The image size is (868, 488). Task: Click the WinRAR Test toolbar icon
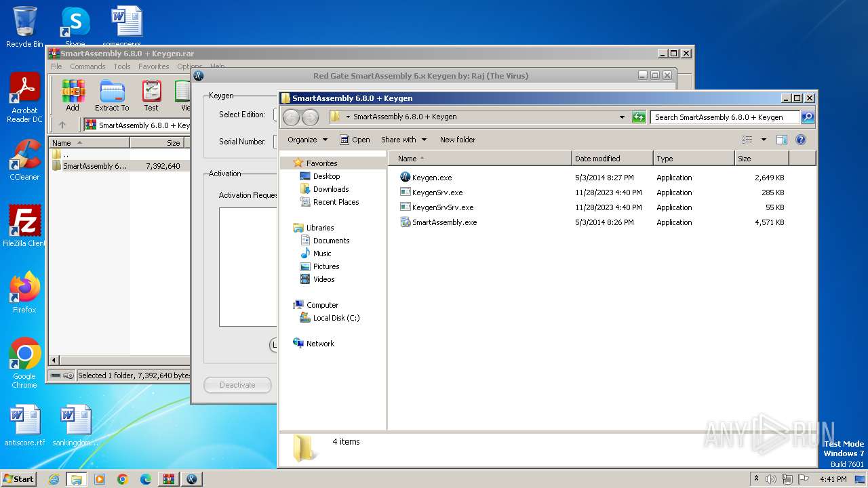(151, 96)
